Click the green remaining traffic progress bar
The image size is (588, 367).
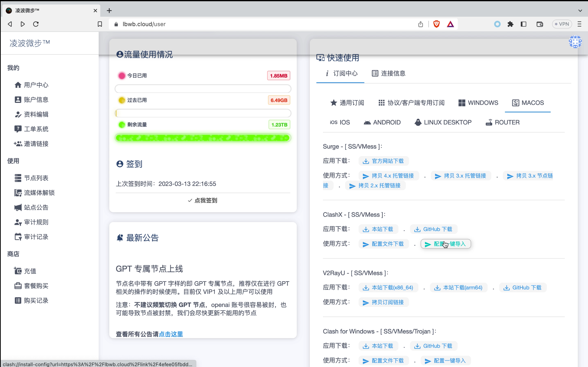203,138
